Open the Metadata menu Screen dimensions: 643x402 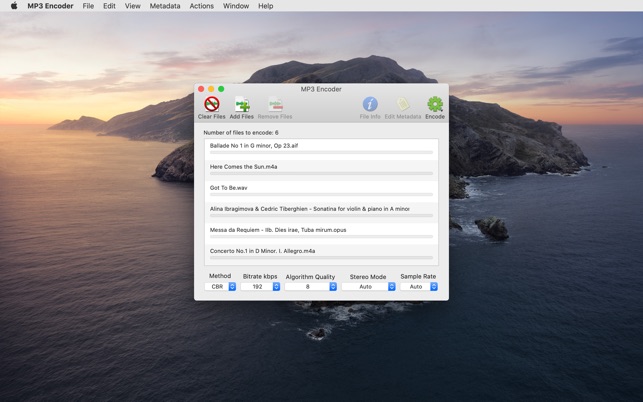tap(165, 6)
